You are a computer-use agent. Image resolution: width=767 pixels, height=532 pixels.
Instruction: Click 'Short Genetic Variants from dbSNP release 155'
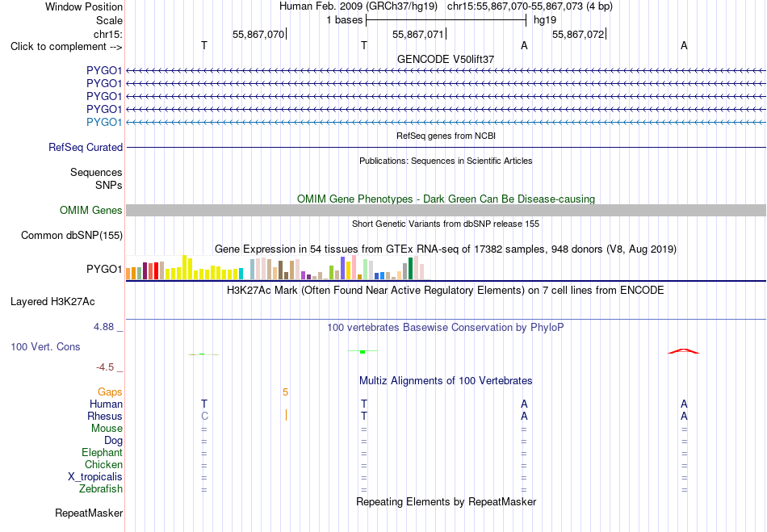coord(446,224)
